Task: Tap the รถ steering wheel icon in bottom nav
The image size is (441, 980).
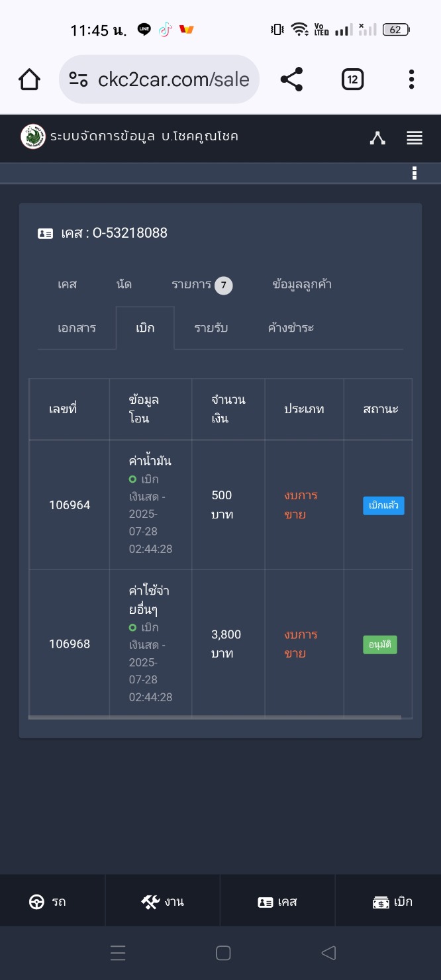Action: pos(37,902)
